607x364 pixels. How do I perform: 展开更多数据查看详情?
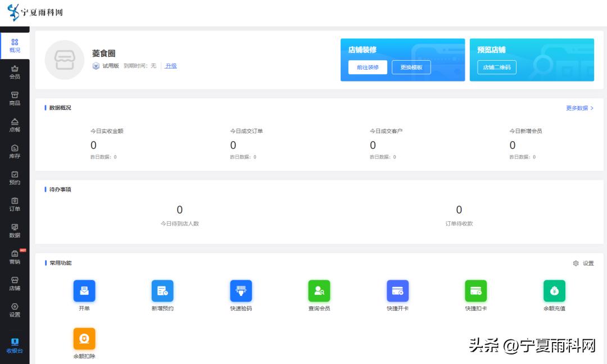coord(577,108)
